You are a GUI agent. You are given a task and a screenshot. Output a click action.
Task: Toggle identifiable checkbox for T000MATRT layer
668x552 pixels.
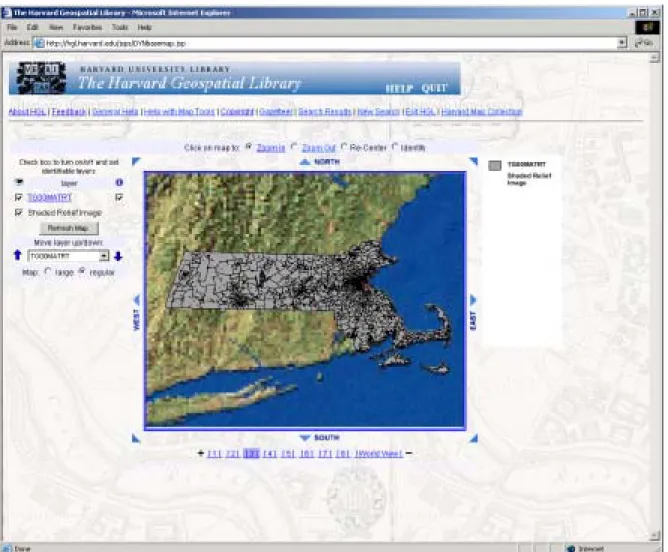[119, 197]
